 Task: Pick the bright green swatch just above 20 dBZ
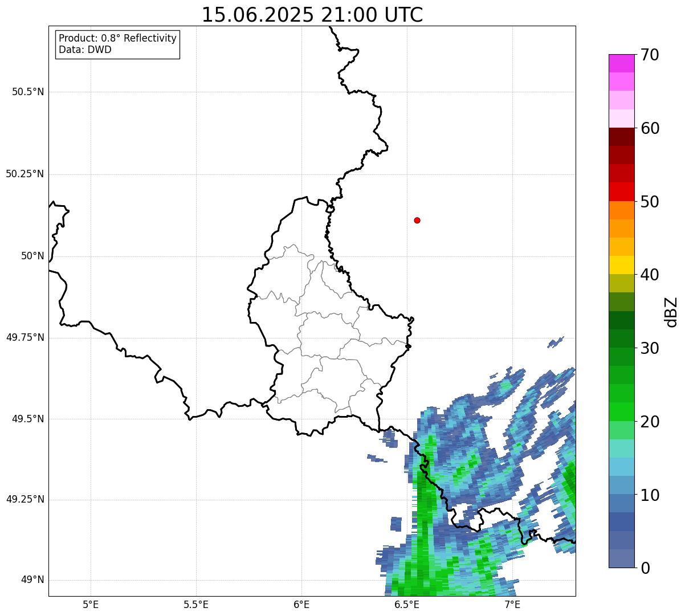point(621,412)
